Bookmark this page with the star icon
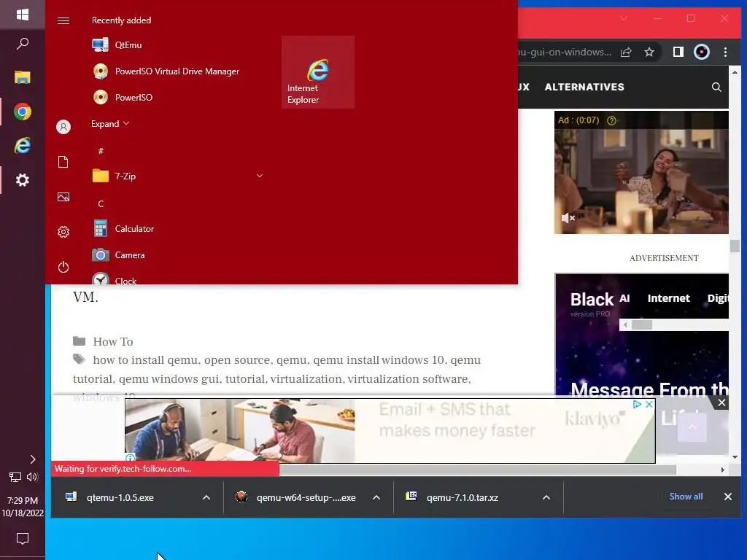This screenshot has height=560, width=747. 649,52
